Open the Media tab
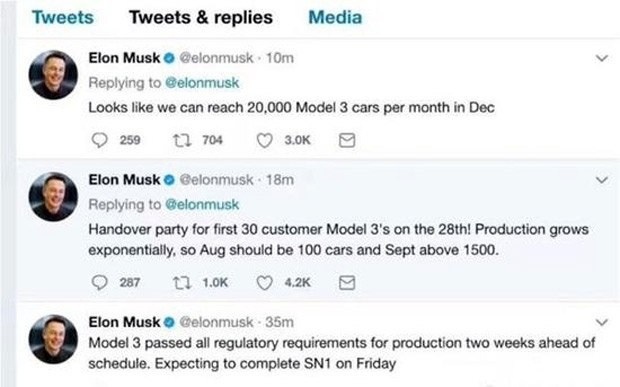Viewport: 620px width, 387px height. 335,17
